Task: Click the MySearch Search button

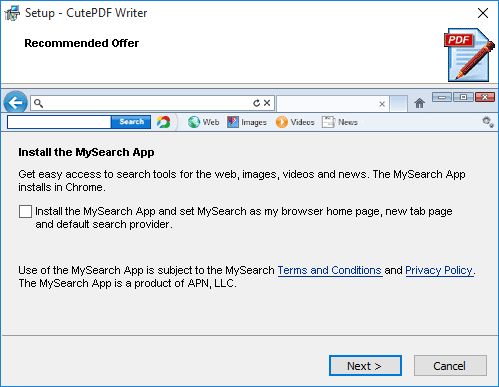Action: click(131, 122)
